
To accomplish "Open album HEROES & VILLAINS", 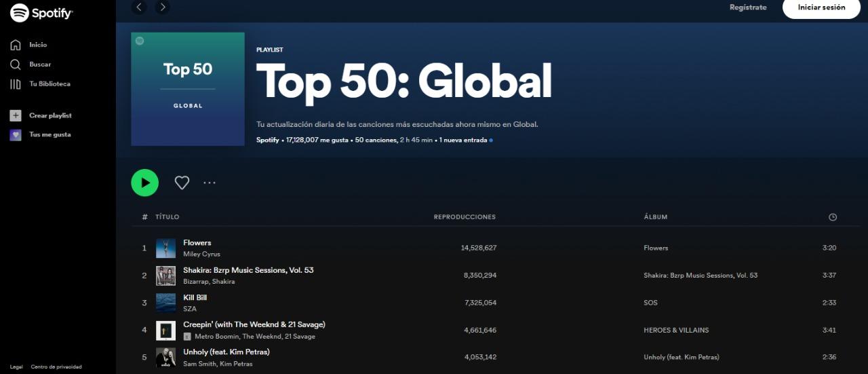I will click(676, 331).
